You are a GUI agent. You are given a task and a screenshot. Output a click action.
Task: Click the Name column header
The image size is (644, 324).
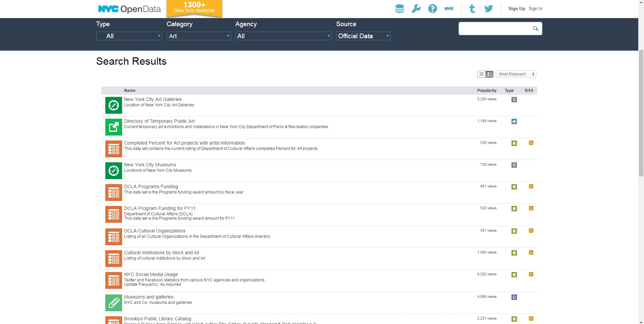[130, 91]
